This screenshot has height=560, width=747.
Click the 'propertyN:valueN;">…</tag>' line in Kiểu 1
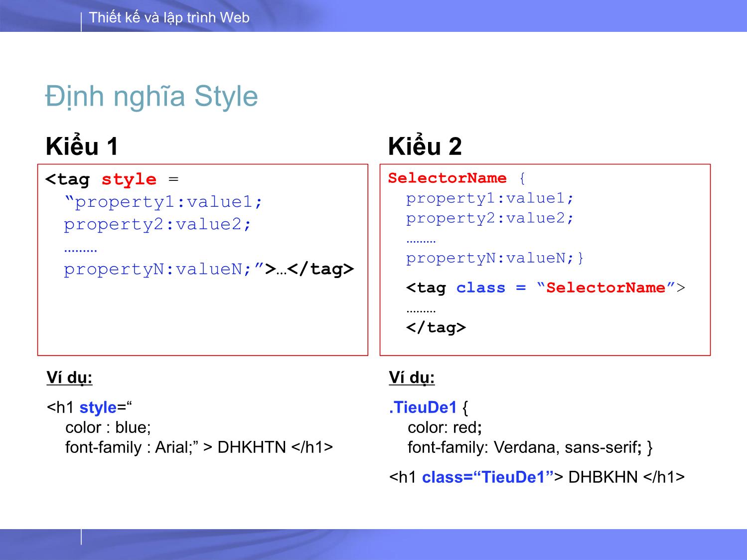(x=209, y=269)
